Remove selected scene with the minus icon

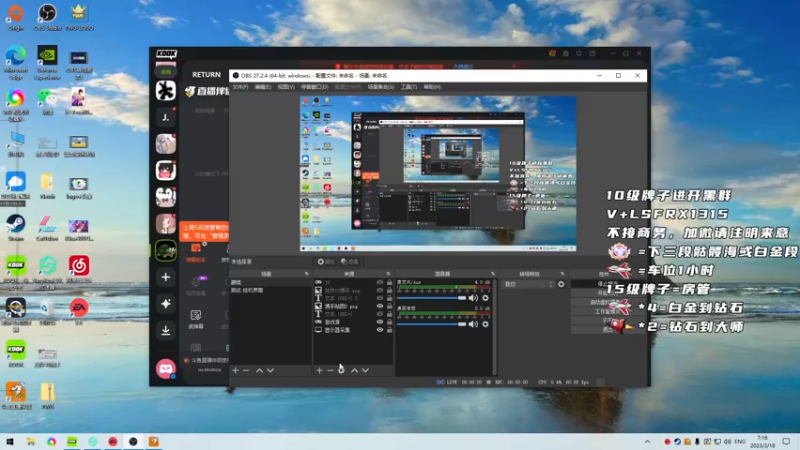click(x=246, y=370)
